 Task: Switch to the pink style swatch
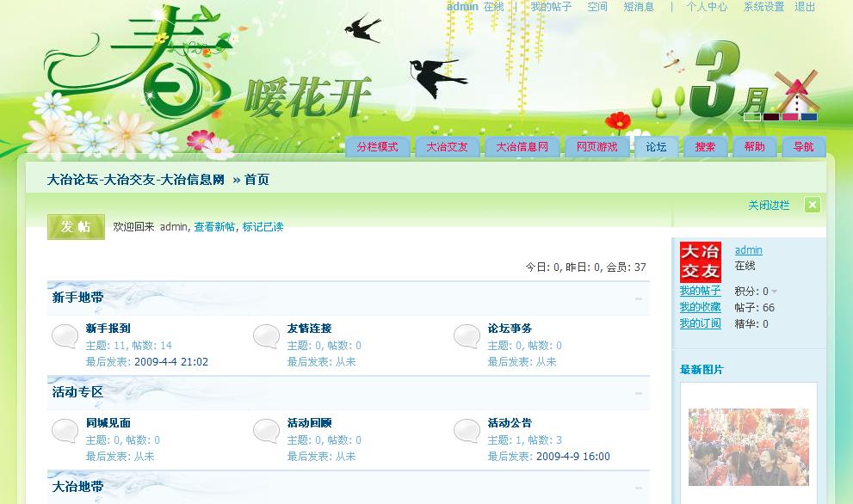pyautogui.click(x=790, y=116)
